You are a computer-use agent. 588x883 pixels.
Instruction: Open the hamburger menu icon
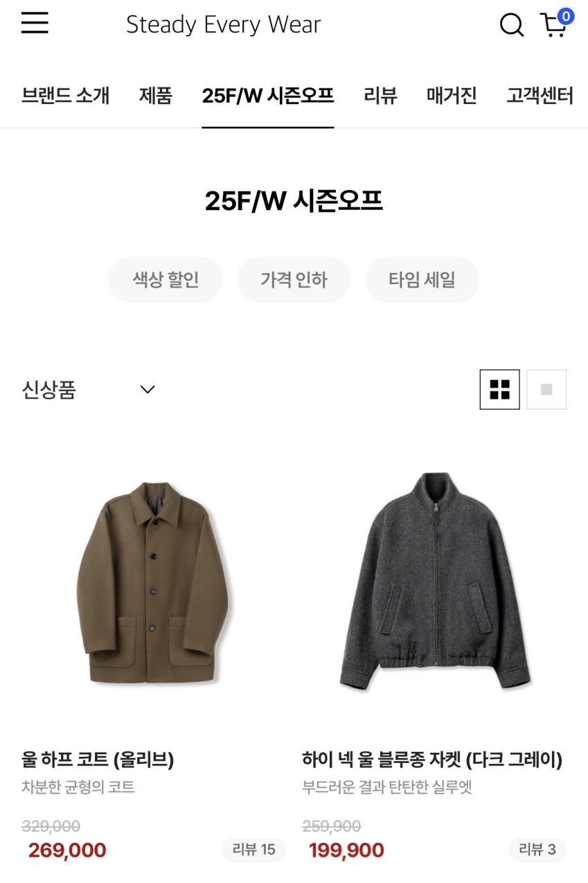(x=35, y=24)
